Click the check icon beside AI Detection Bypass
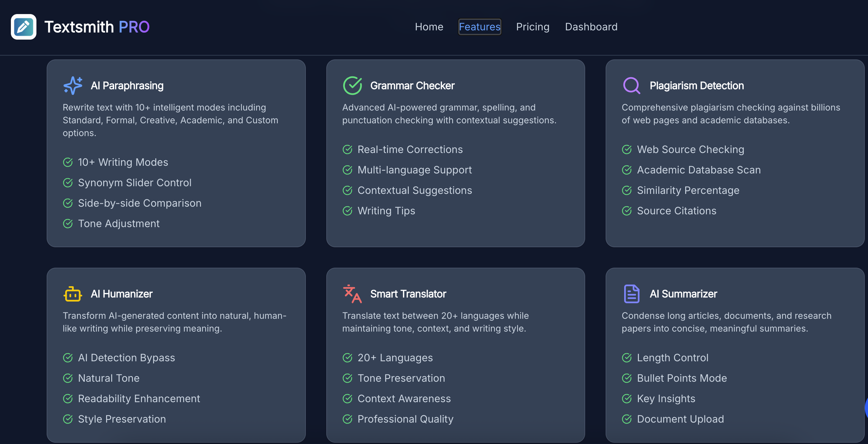The width and height of the screenshot is (868, 444). [x=68, y=358]
